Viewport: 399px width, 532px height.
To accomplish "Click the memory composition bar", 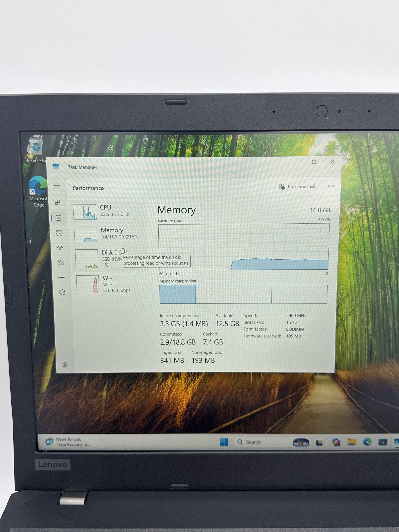I will pyautogui.click(x=243, y=294).
